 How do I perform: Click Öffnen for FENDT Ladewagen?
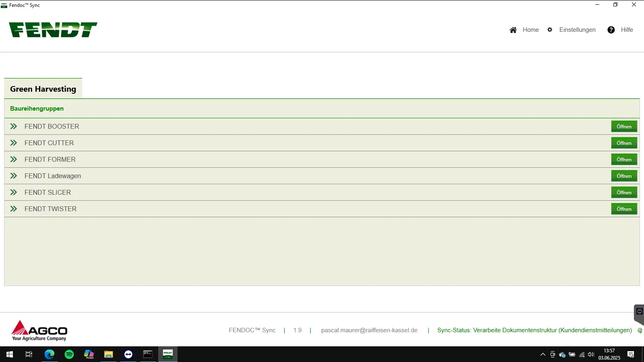tap(624, 176)
